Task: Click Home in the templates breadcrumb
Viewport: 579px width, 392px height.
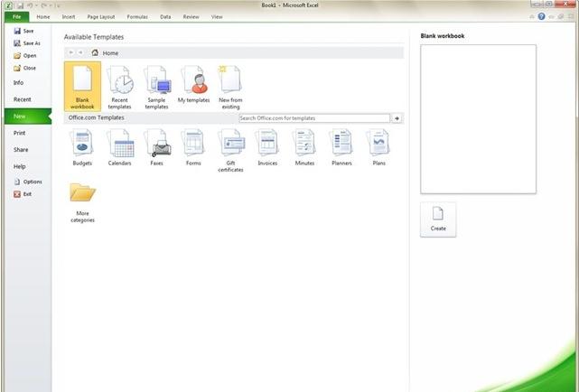Action: pos(110,53)
